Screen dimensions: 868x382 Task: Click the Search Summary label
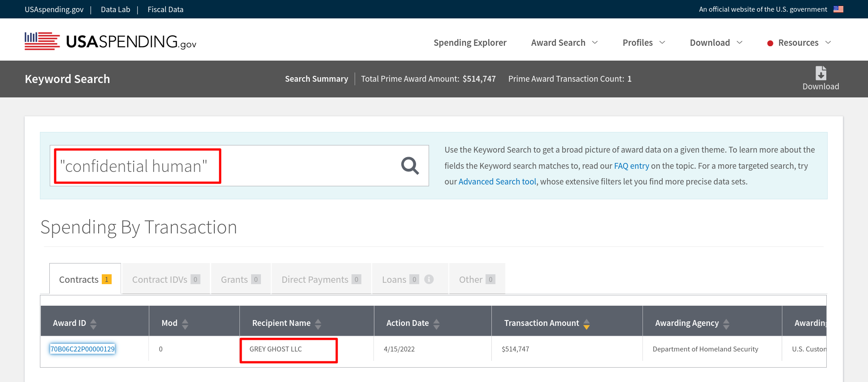[x=317, y=79]
